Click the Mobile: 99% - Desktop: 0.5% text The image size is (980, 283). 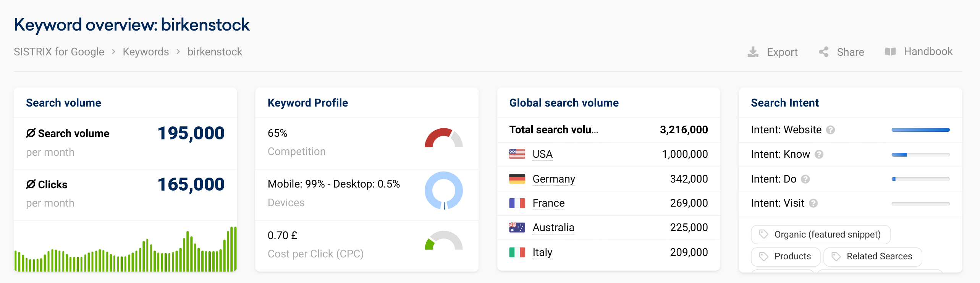pos(333,184)
